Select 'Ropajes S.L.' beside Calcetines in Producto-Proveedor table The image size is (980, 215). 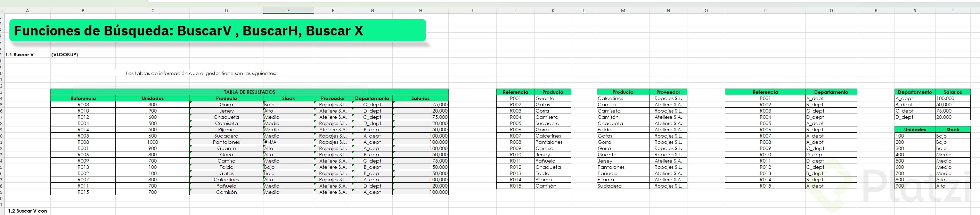[668, 98]
